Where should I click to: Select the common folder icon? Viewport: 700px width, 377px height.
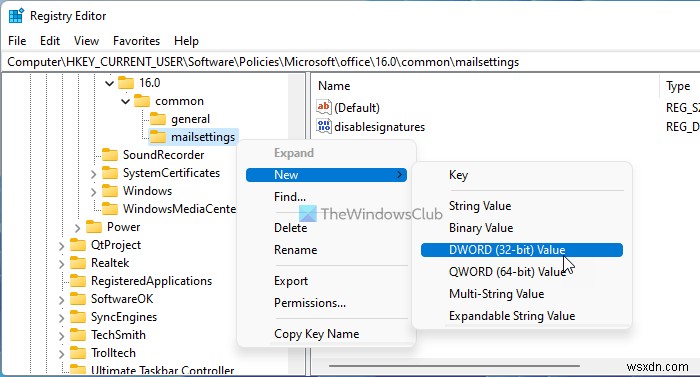(142, 101)
